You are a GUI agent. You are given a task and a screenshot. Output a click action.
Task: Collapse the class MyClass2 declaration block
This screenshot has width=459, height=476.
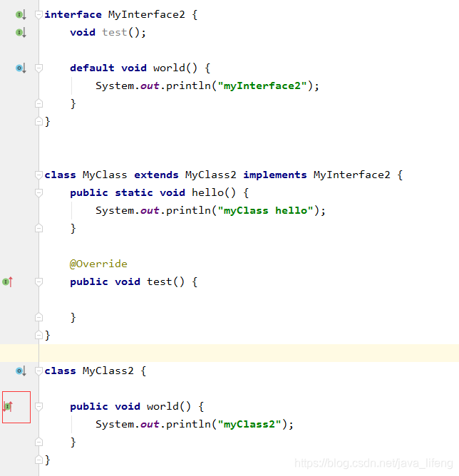(x=38, y=371)
